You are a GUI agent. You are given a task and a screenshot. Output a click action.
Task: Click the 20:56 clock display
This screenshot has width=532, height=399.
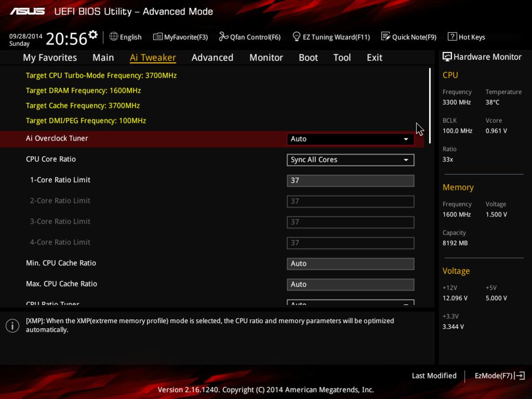(x=67, y=38)
